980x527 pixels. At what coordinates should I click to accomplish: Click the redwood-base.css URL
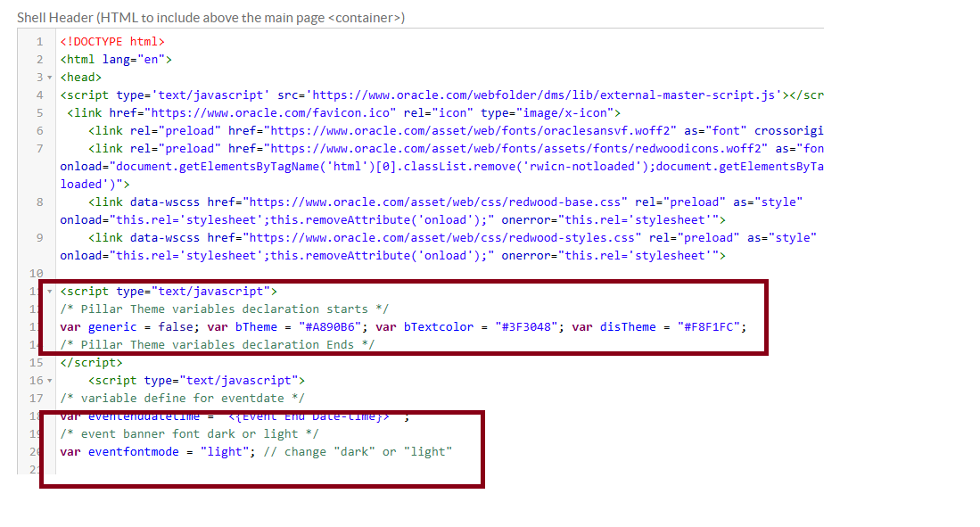click(x=435, y=202)
